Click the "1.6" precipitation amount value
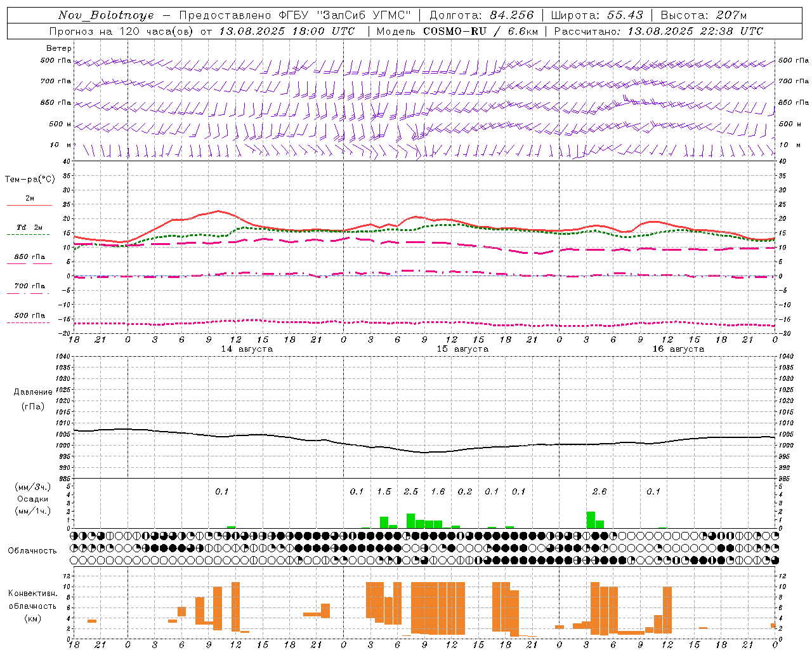 438,491
